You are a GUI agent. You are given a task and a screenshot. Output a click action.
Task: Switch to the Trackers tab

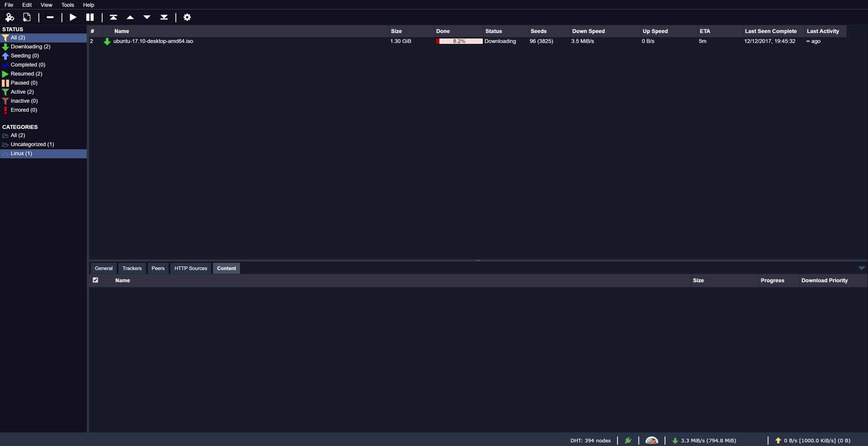pyautogui.click(x=132, y=268)
